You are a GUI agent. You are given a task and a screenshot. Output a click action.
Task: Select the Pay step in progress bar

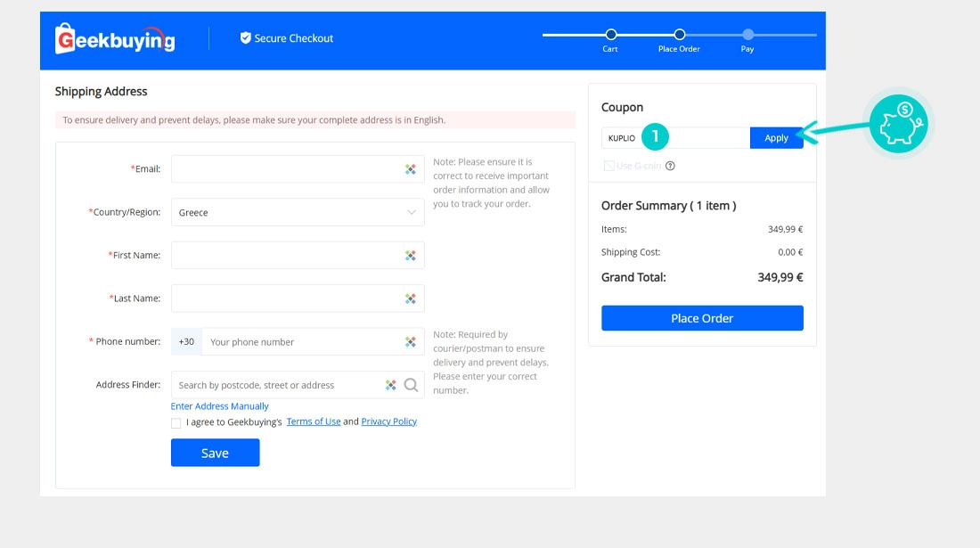coord(747,35)
